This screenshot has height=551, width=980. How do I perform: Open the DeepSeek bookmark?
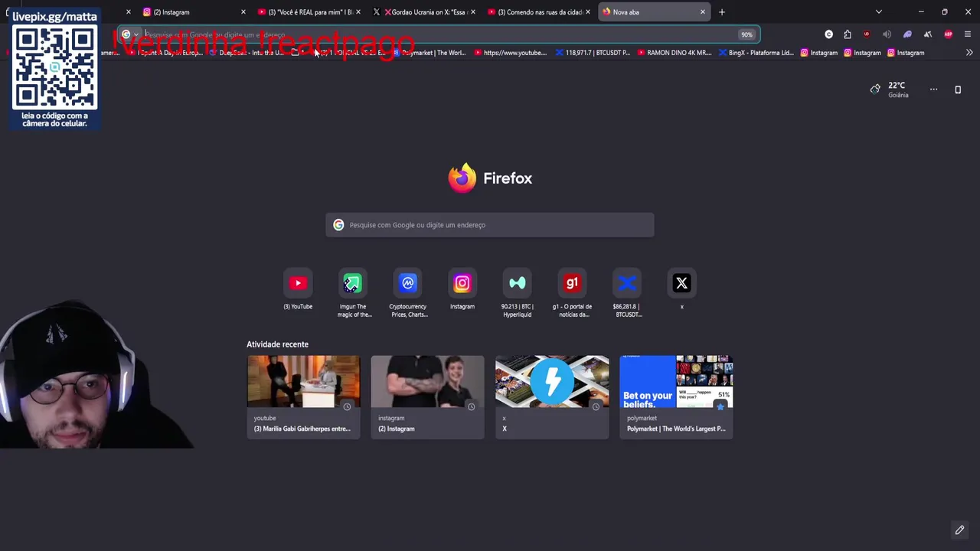coord(247,53)
